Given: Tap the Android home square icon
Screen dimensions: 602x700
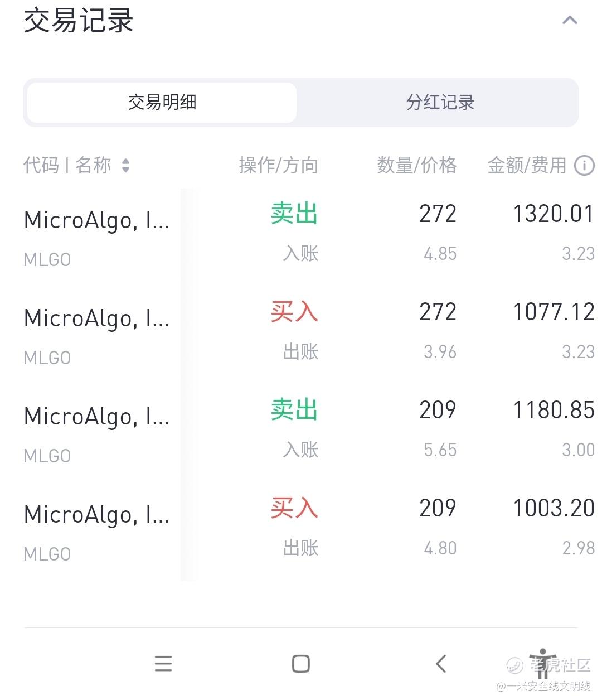Looking at the screenshot, I should click(301, 664).
